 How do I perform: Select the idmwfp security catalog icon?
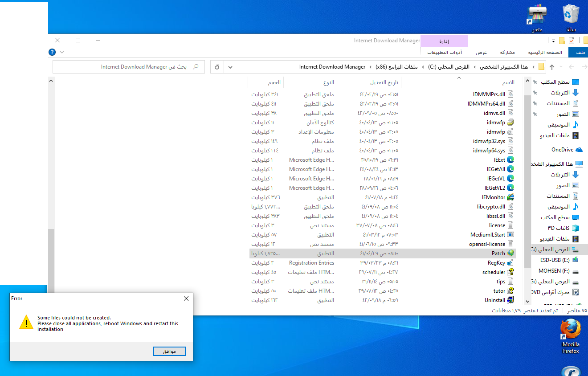510,123
